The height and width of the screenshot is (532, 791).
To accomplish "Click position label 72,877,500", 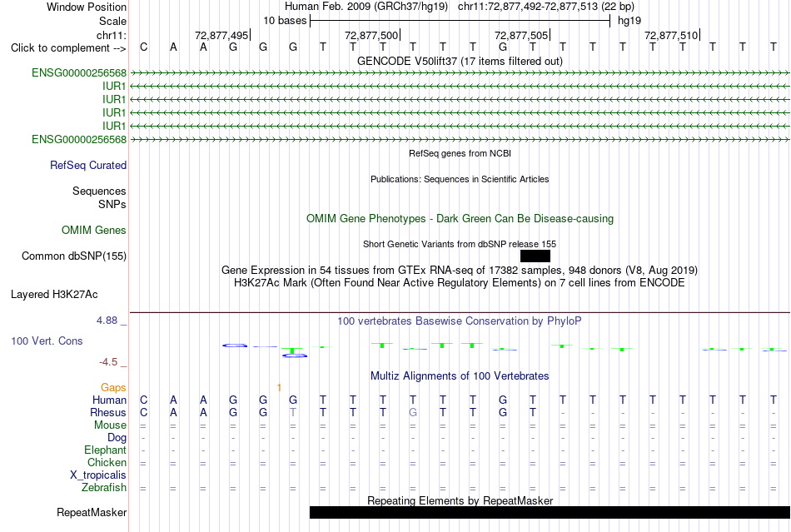I will click(371, 35).
